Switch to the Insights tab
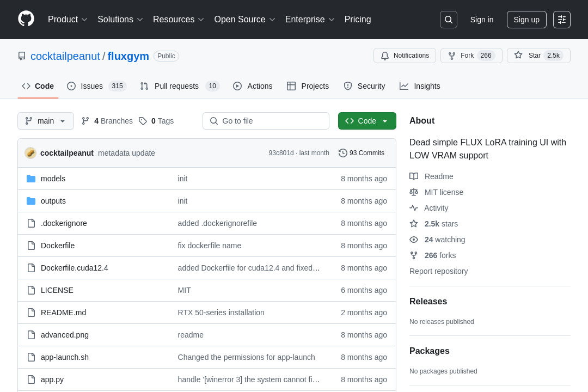The image size is (588, 392). [420, 86]
